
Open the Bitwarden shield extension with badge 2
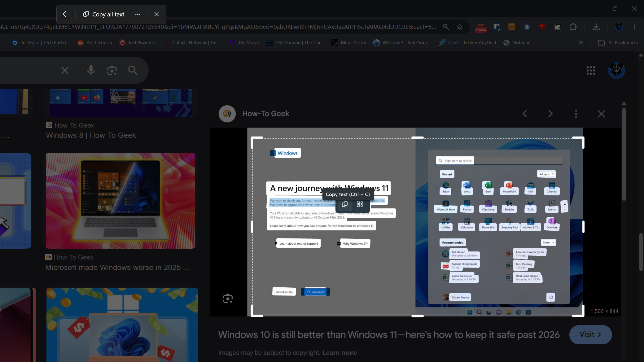[497, 27]
